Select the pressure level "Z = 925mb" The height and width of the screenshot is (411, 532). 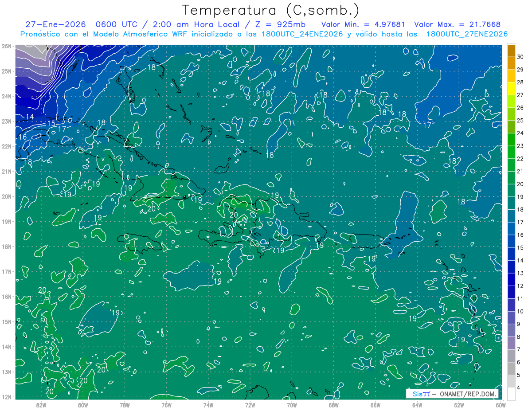click(280, 24)
